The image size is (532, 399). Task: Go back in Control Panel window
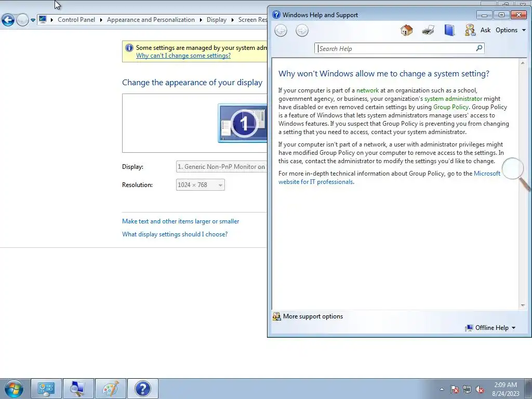click(x=8, y=20)
